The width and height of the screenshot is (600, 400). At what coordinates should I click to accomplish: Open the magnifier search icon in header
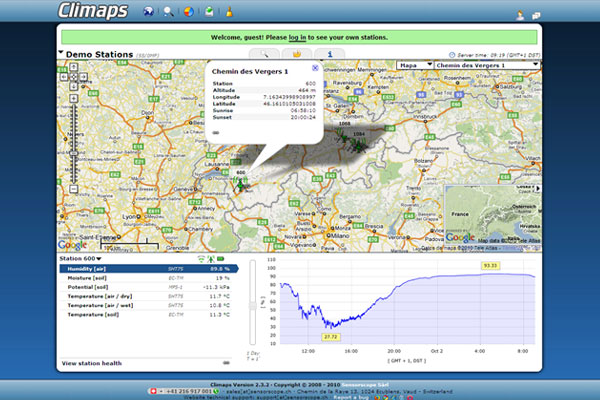click(x=168, y=11)
